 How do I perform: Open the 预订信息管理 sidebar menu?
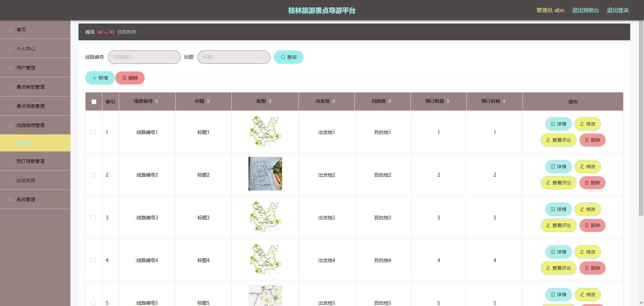35,161
